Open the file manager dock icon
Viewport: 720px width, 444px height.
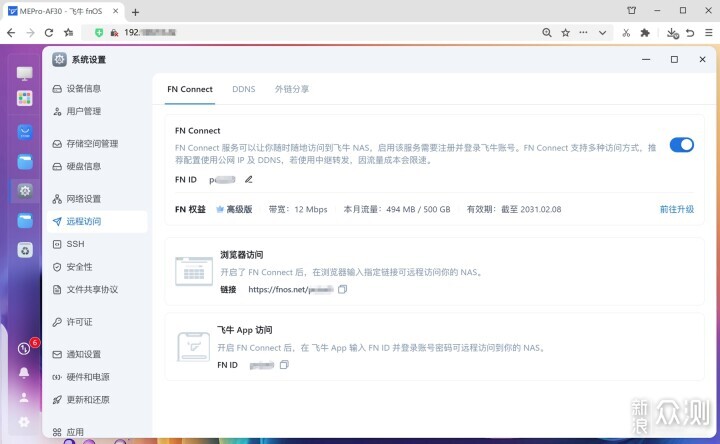coord(25,162)
